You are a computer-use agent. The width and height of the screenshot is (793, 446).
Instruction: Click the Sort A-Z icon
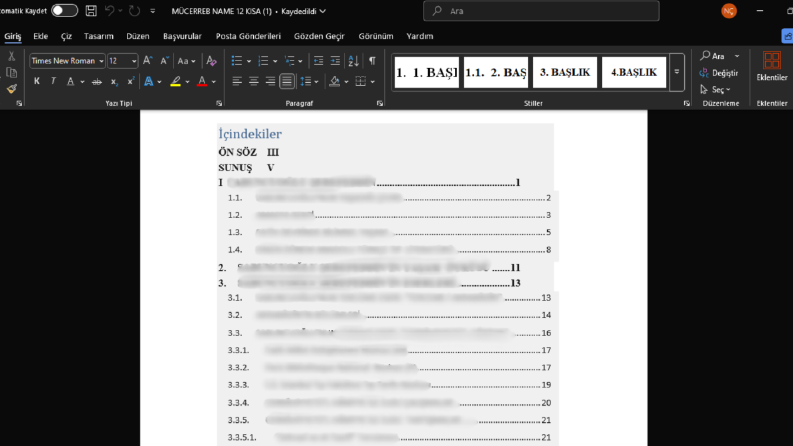(x=354, y=61)
